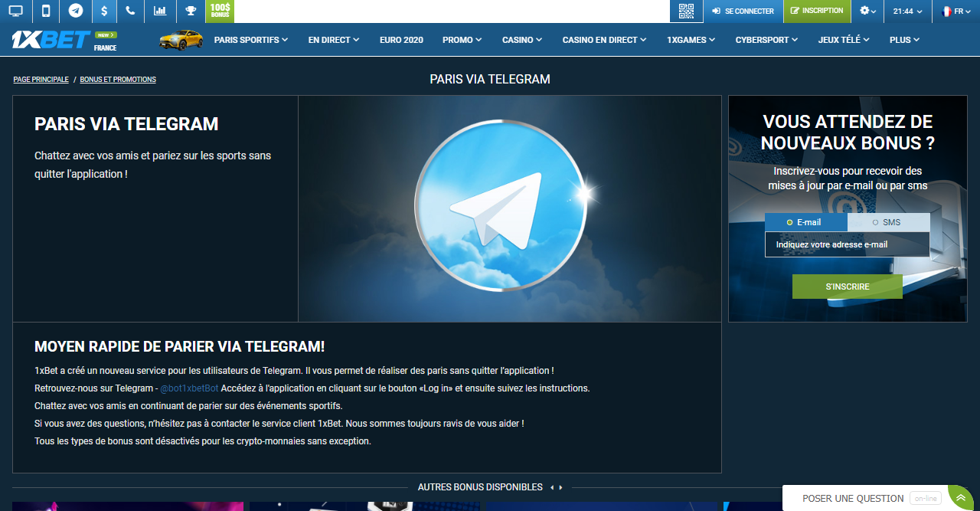Open the Euro 2020 menu item
This screenshot has height=511, width=980.
pyautogui.click(x=401, y=40)
